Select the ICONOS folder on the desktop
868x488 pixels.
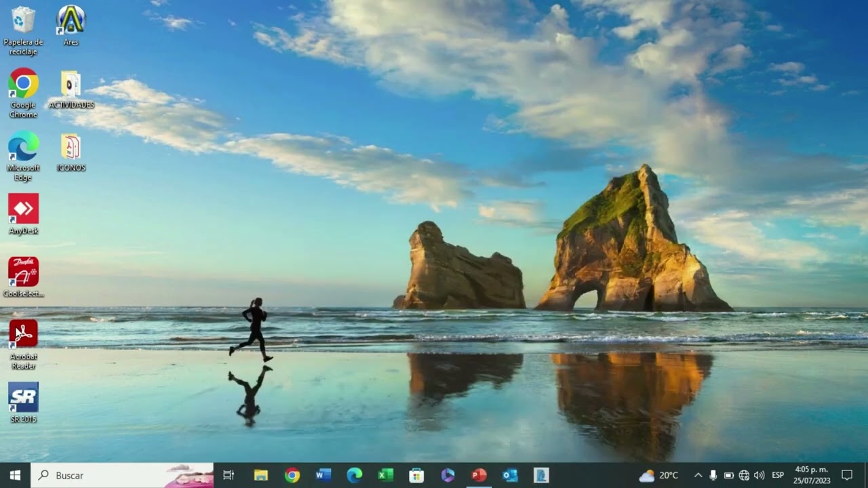click(x=71, y=152)
